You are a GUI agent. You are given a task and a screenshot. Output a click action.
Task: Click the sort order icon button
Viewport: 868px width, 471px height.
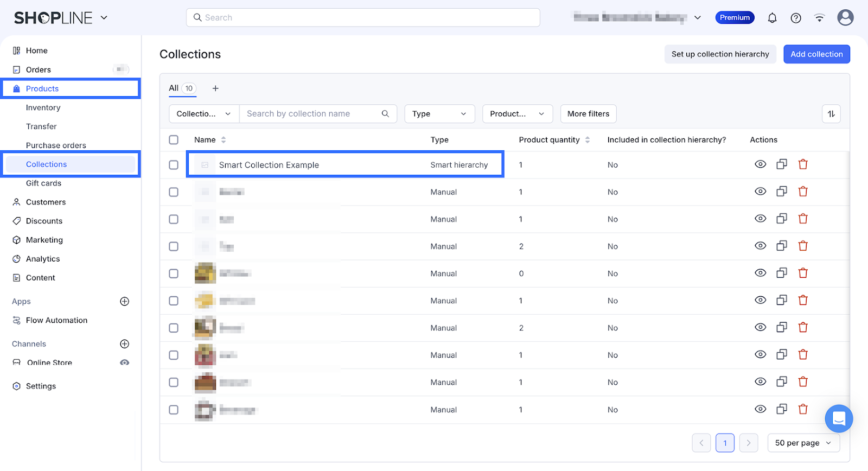(831, 114)
